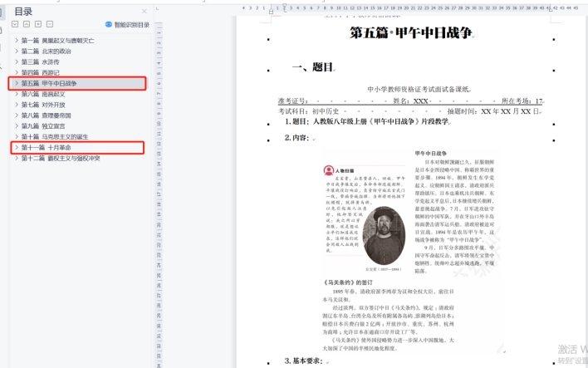588x368 pixels.
Task: Expand the 第五篇 甲午中日战争 chevron
Action: 16,84
